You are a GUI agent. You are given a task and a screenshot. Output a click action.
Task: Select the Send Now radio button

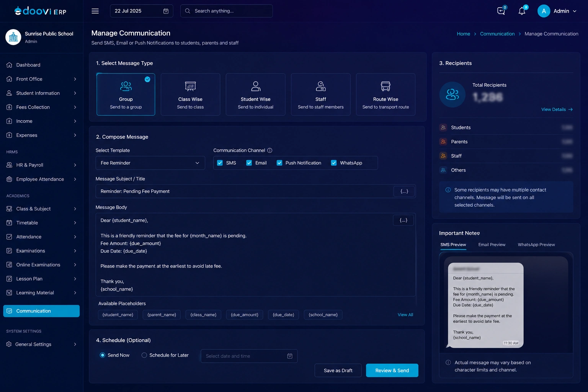pyautogui.click(x=103, y=355)
